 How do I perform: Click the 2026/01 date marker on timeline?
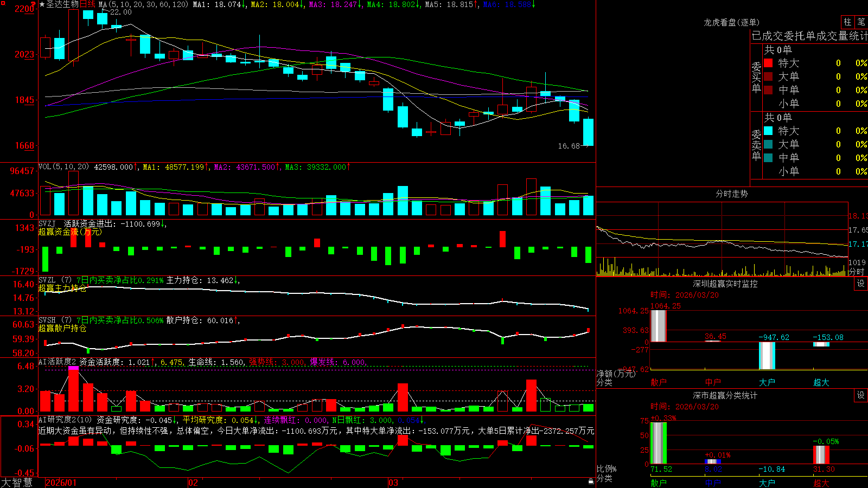point(61,483)
